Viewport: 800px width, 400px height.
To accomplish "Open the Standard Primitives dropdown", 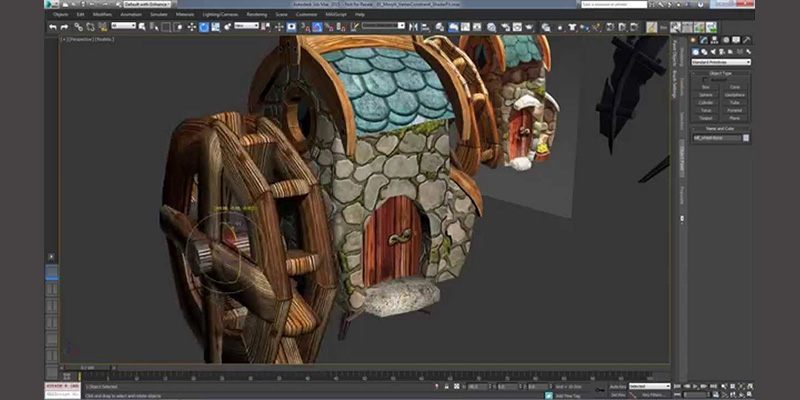I will (x=721, y=62).
